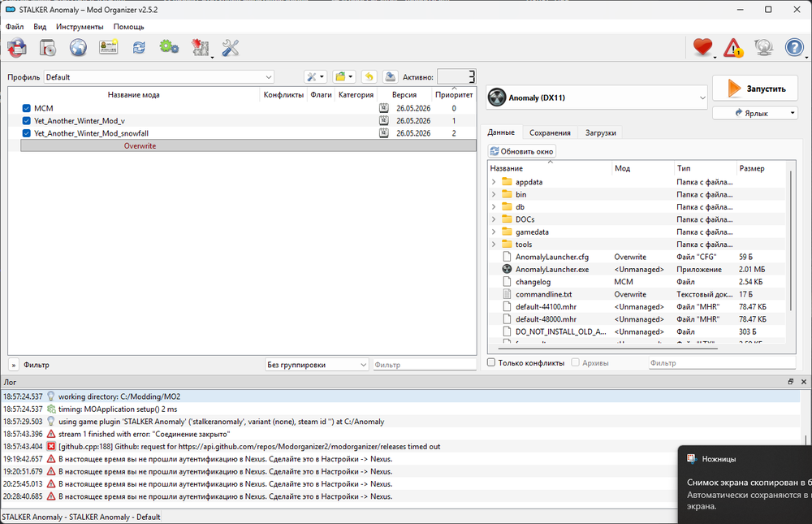Undock the log panel float icon

click(x=791, y=382)
